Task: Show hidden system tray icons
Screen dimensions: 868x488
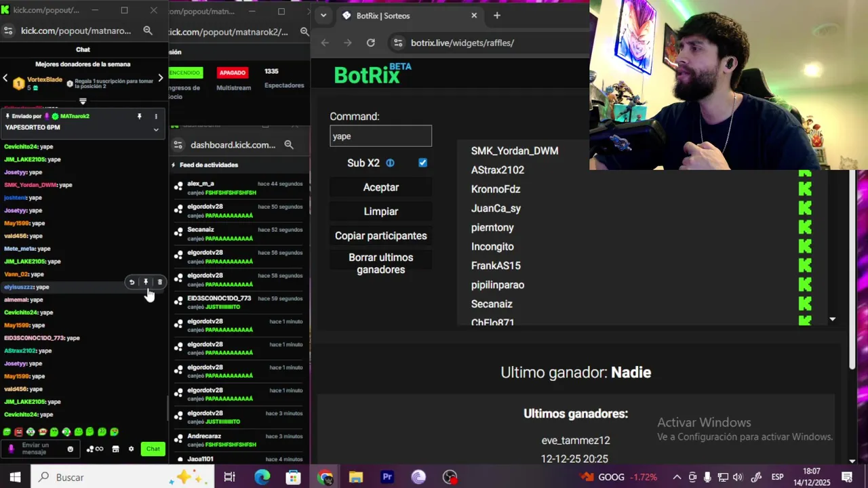Action: 677,477
